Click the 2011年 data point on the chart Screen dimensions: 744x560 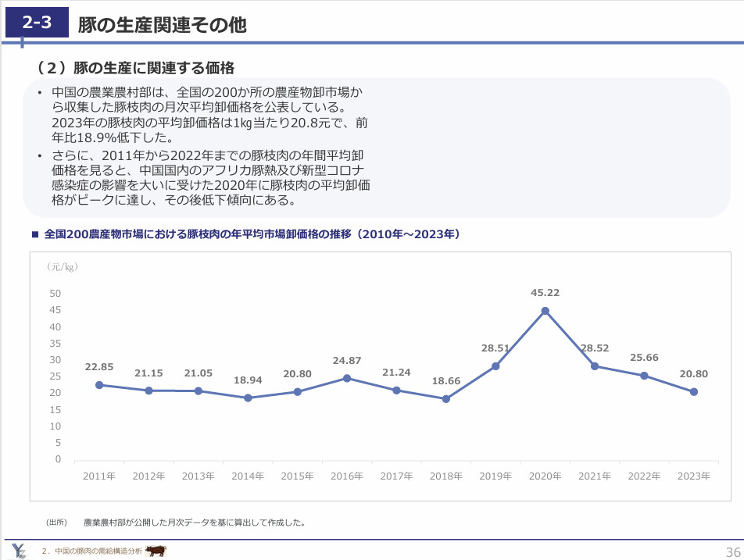(99, 385)
